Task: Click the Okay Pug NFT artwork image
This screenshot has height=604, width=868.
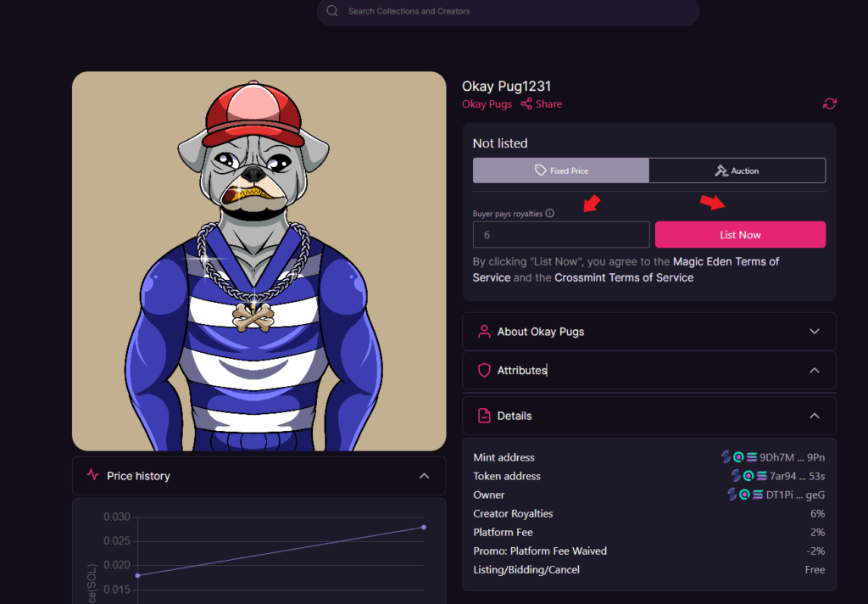Action: pyautogui.click(x=259, y=261)
